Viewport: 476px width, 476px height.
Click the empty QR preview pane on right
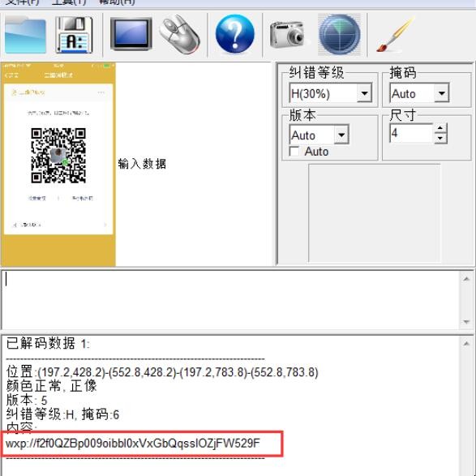click(x=375, y=212)
